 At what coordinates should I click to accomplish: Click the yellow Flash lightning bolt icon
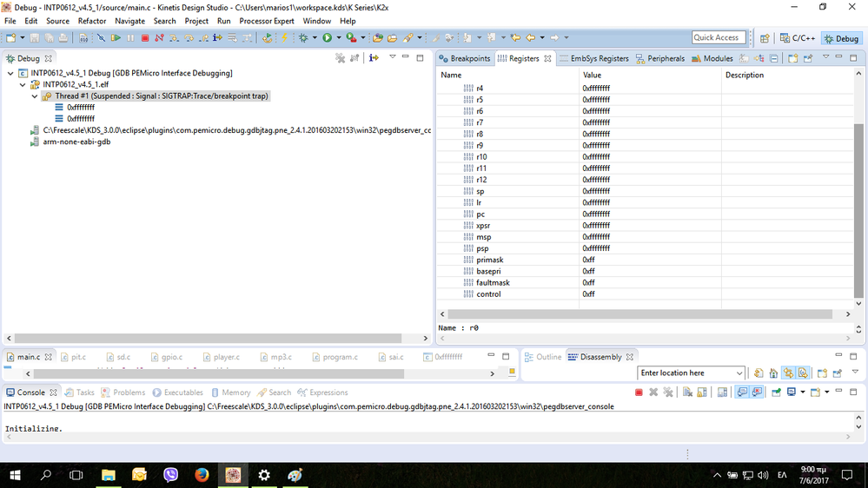(284, 37)
